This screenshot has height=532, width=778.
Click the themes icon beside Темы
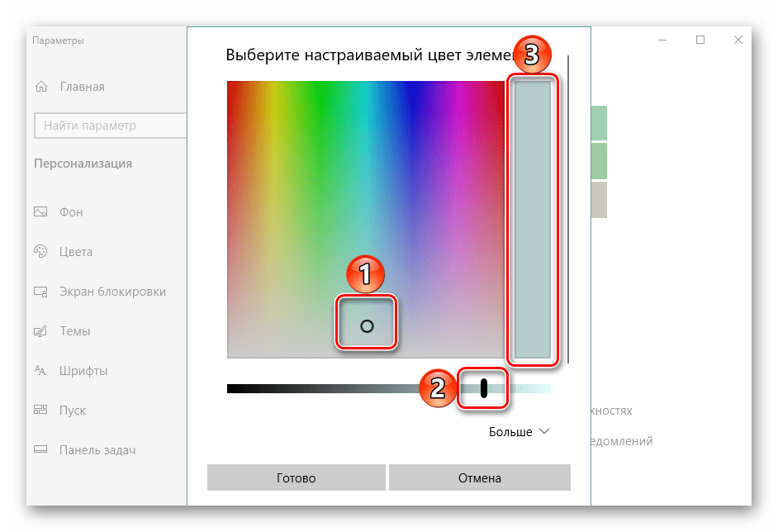click(40, 331)
